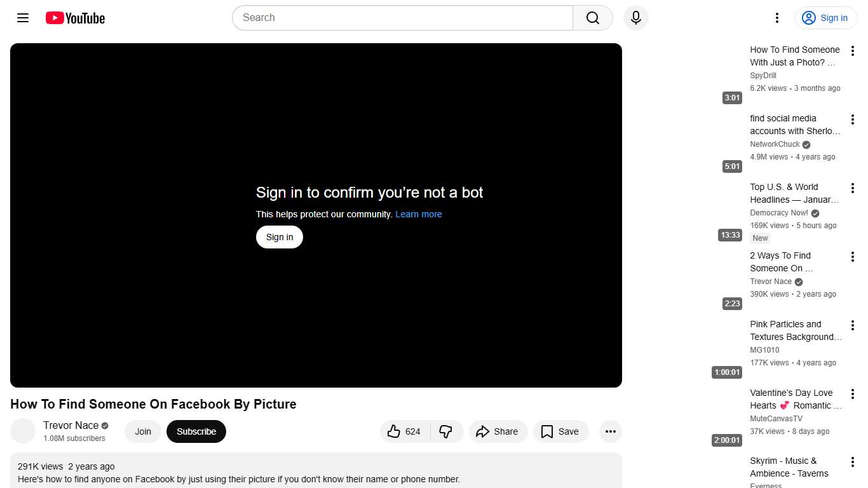Toggle subscription with the Subscribe button
The width and height of the screenshot is (868, 488).
[196, 431]
